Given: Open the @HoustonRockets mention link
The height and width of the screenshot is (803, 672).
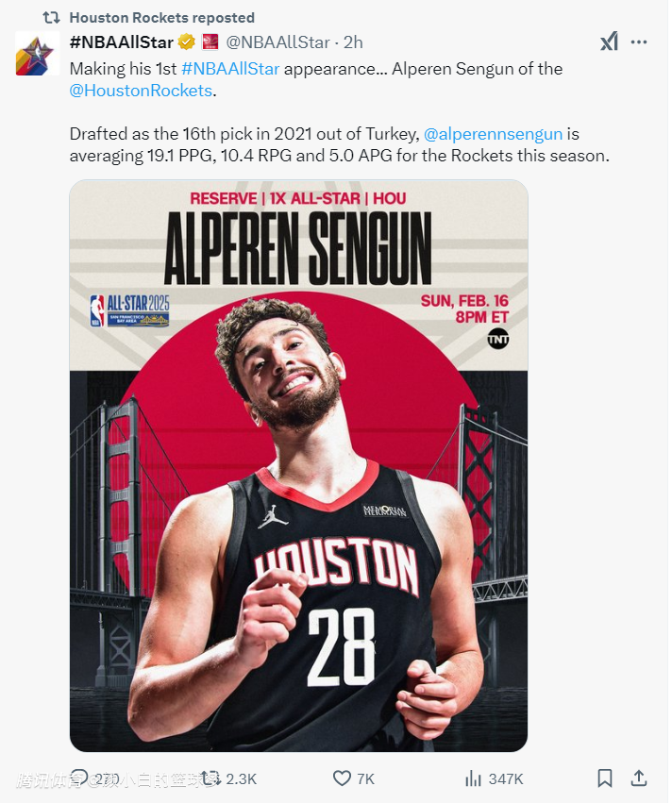Looking at the screenshot, I should pos(141,91).
